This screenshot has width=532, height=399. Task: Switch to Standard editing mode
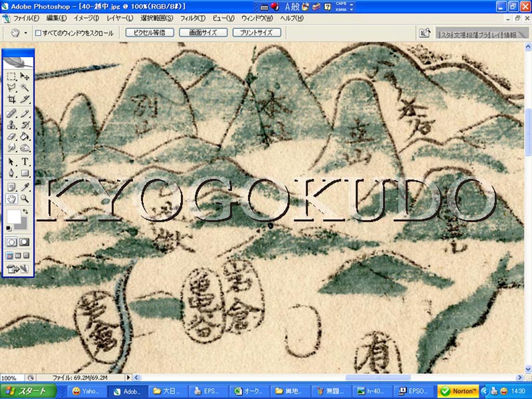(11, 242)
